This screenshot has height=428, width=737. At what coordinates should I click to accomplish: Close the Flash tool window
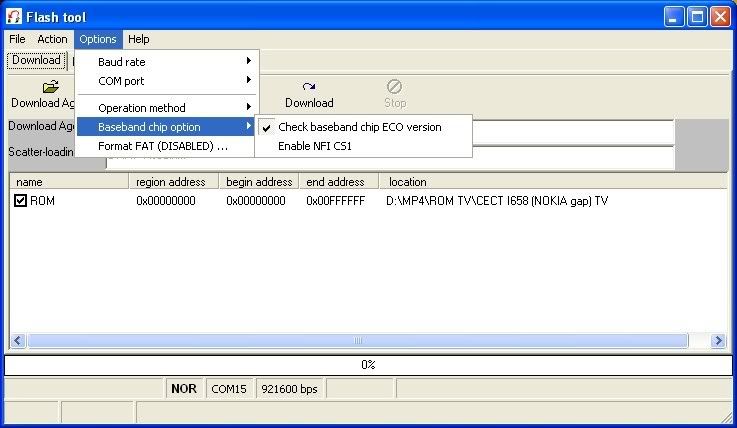[720, 17]
